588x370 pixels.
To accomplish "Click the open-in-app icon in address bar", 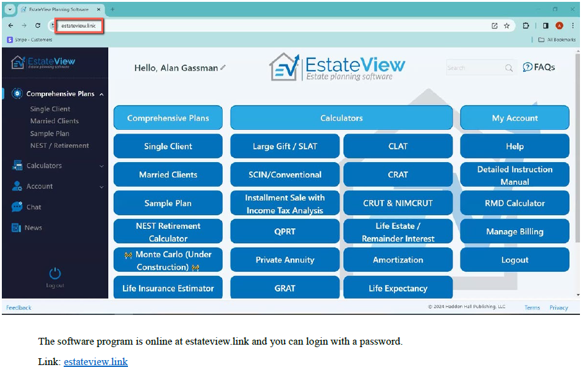I will point(495,25).
